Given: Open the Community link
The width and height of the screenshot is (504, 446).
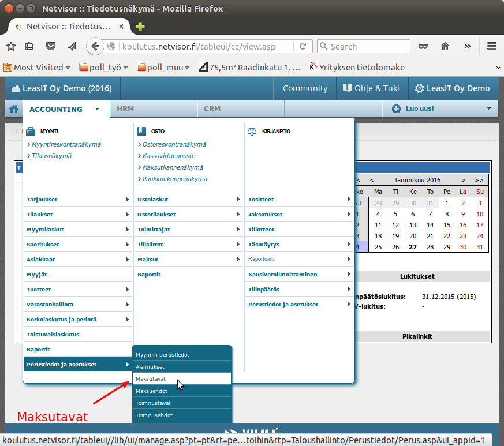Looking at the screenshot, I should [305, 88].
